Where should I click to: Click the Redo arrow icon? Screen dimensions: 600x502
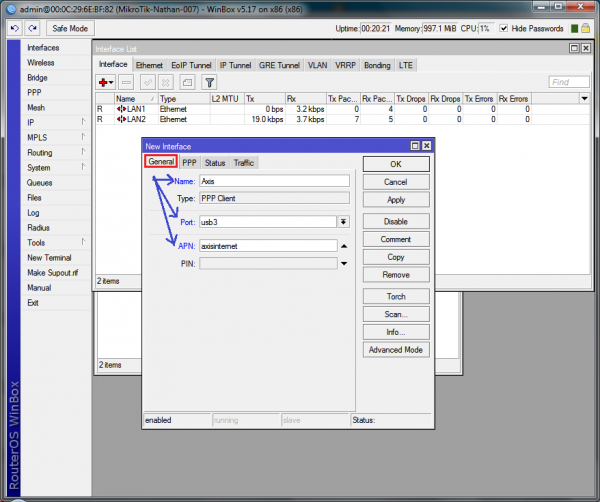(33, 28)
